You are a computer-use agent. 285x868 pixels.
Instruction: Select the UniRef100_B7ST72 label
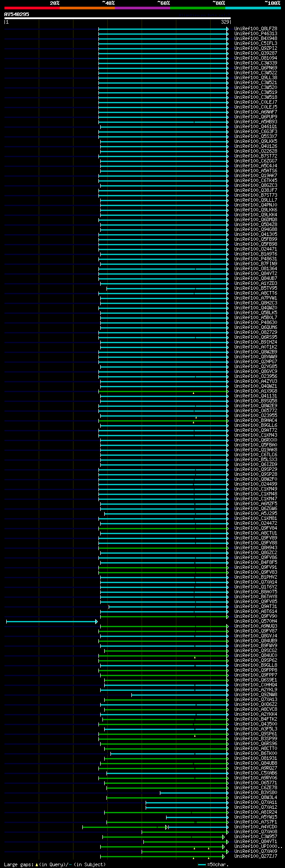256,156
